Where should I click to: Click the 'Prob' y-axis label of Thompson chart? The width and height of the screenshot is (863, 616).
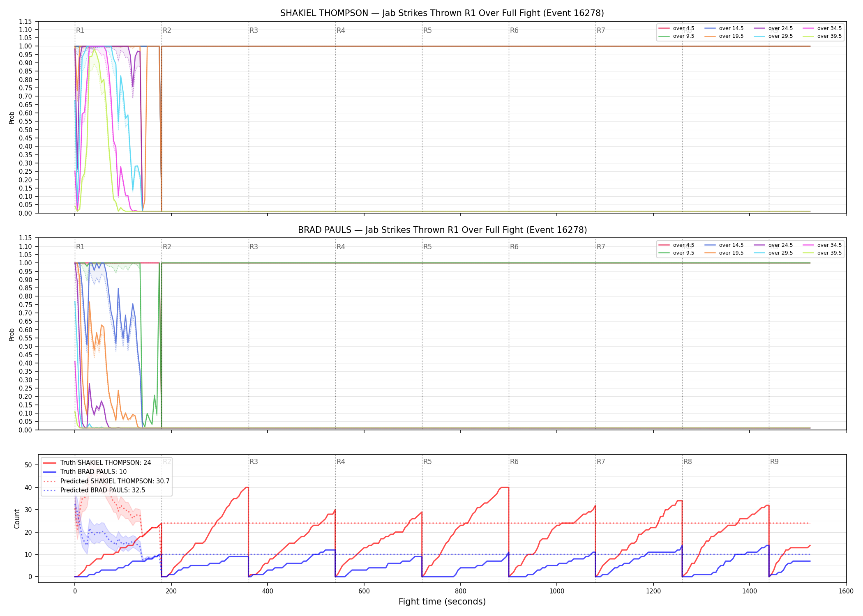[x=12, y=118]
